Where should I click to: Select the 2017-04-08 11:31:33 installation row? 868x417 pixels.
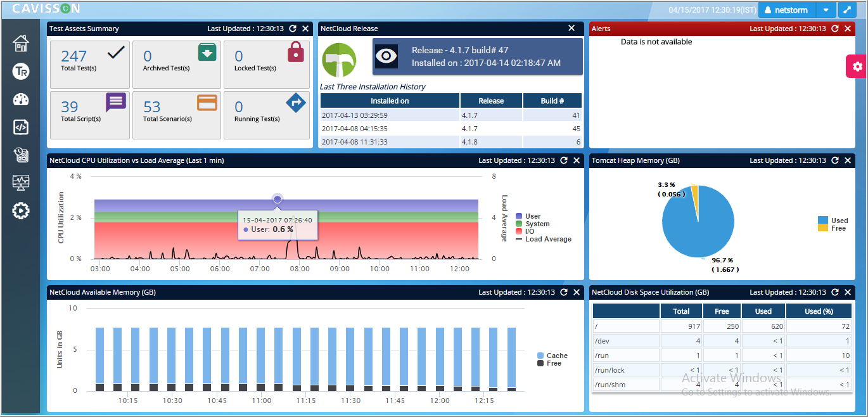tap(451, 142)
